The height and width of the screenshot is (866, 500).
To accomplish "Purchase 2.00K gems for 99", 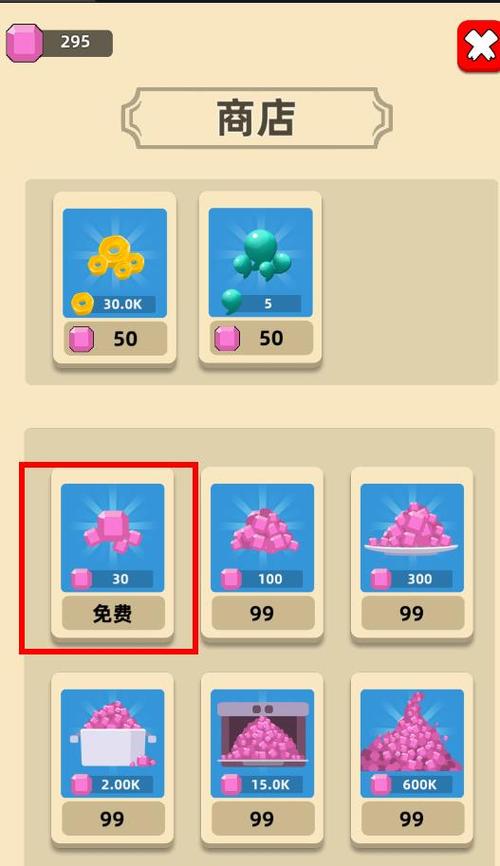I will point(113,819).
